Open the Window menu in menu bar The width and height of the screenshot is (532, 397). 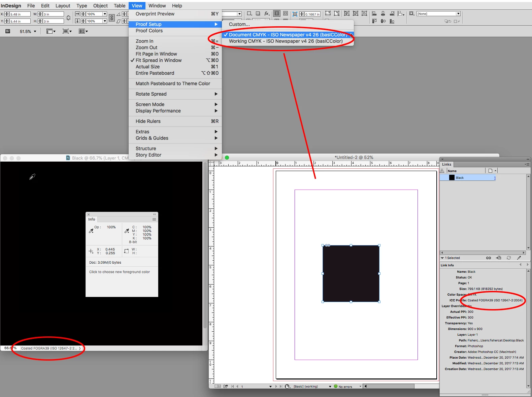tap(157, 6)
